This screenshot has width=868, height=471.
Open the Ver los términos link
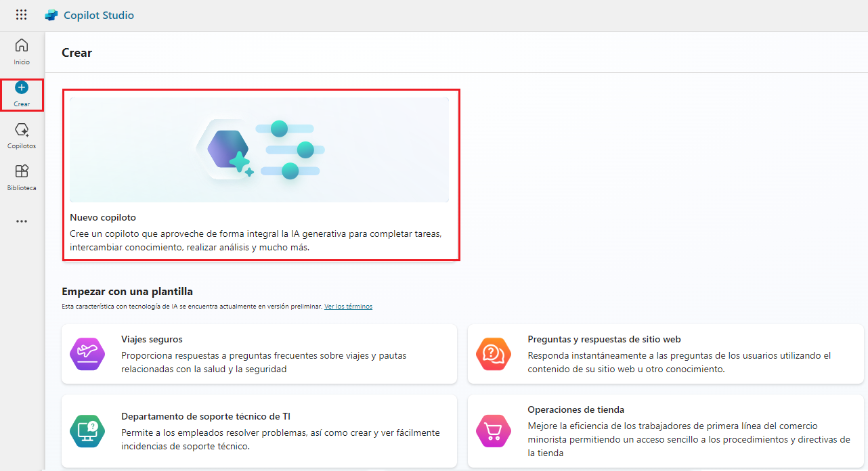pos(348,307)
